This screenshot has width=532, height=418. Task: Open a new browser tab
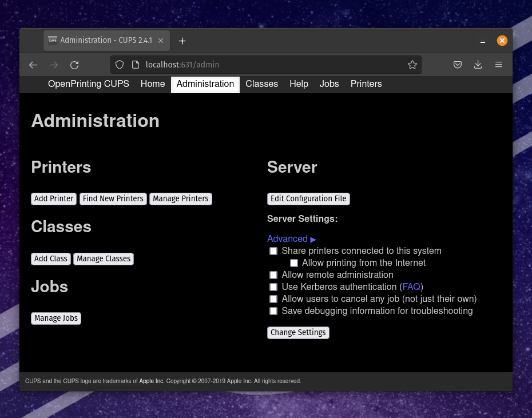coord(182,41)
